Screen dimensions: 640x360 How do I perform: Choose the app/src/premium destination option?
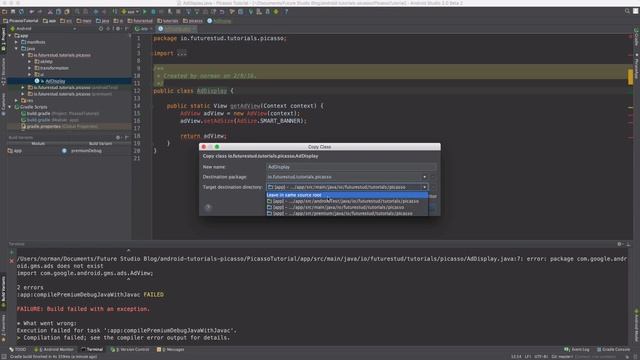pyautogui.click(x=347, y=213)
